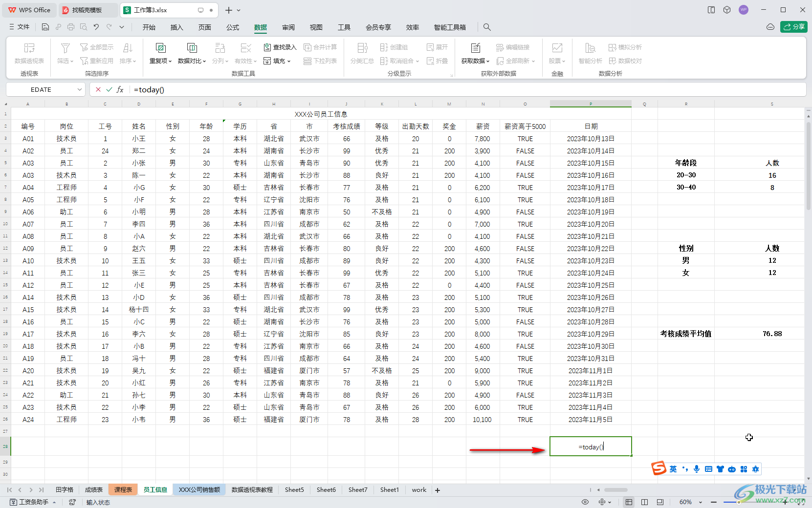Switch to the Home (开始) ribbon tab
The width and height of the screenshot is (812, 508).
tap(149, 27)
